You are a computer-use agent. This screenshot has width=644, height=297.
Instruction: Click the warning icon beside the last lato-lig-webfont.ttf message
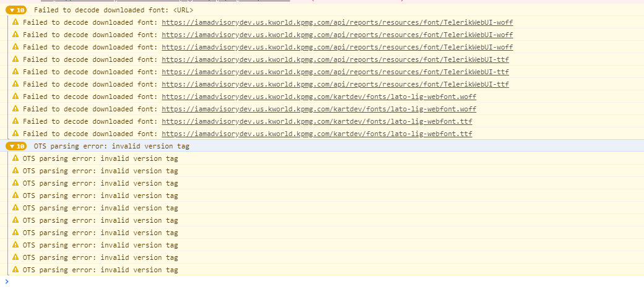point(15,134)
